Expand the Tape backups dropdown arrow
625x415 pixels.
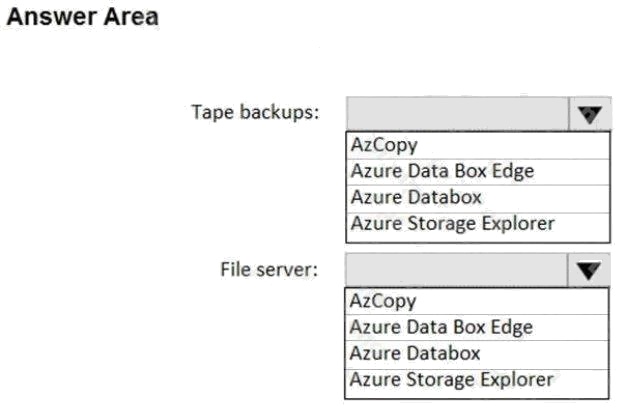coord(590,114)
